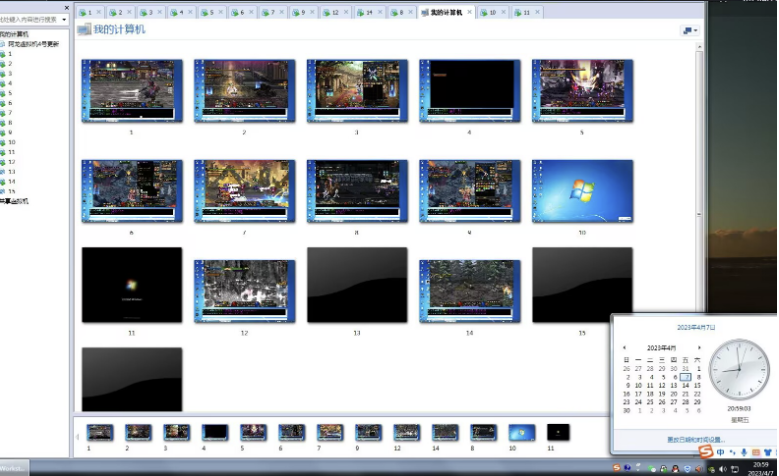
Task: Click the microphone icon on the Sogou IME bar
Action: [744, 452]
